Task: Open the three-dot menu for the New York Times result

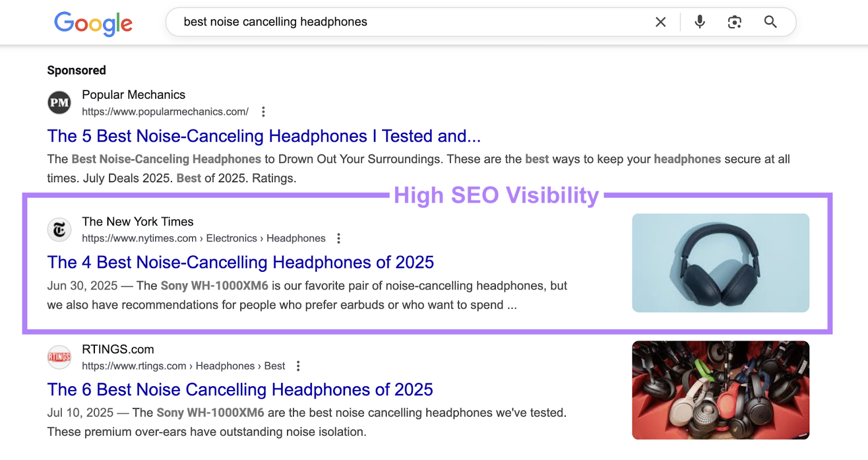Action: point(339,238)
